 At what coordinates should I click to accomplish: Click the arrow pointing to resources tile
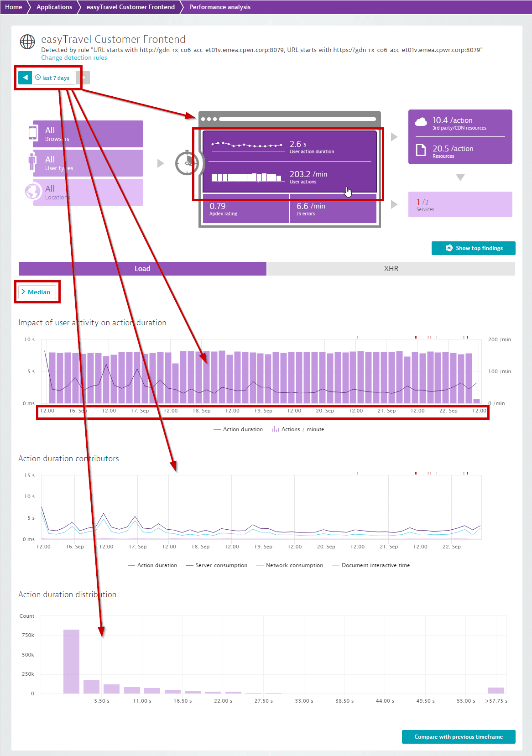coord(394,137)
